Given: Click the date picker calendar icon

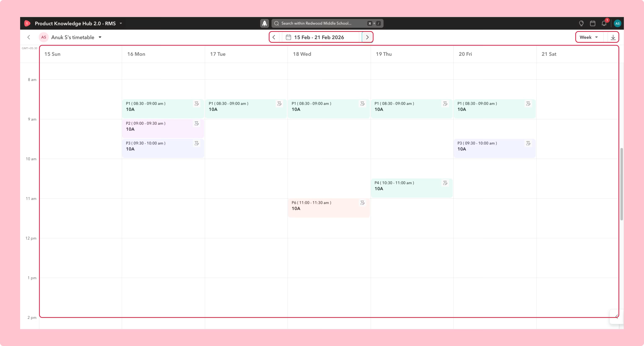Looking at the screenshot, I should click(288, 37).
